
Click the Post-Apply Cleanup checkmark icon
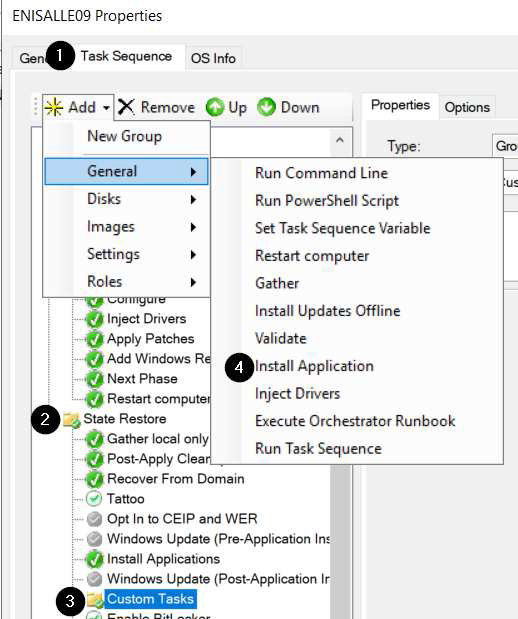click(94, 459)
